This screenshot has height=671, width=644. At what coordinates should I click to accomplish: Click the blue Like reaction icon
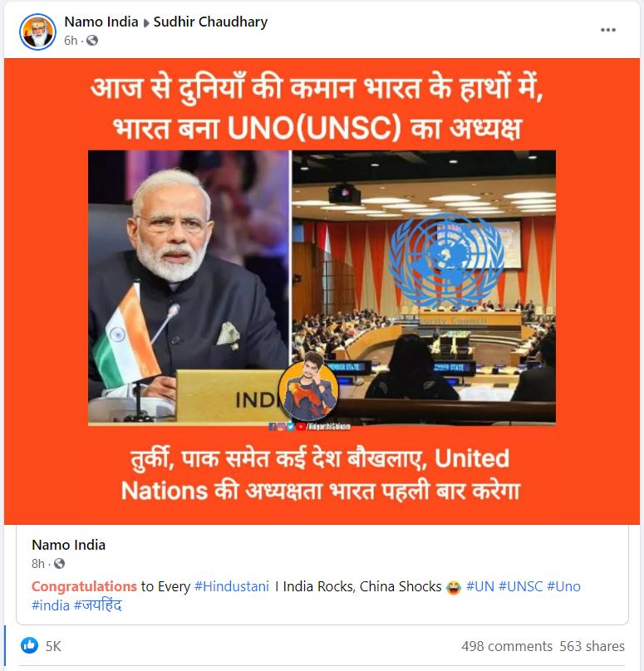[30, 645]
